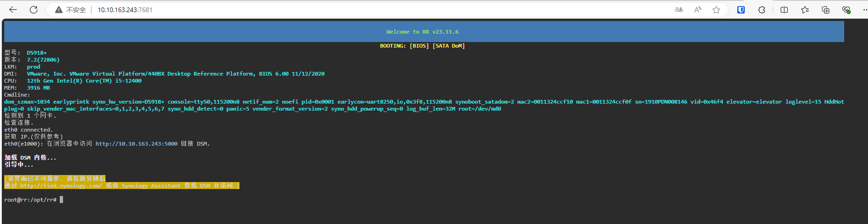Select the MEM value 3916 MB
868x224 pixels.
[38, 88]
